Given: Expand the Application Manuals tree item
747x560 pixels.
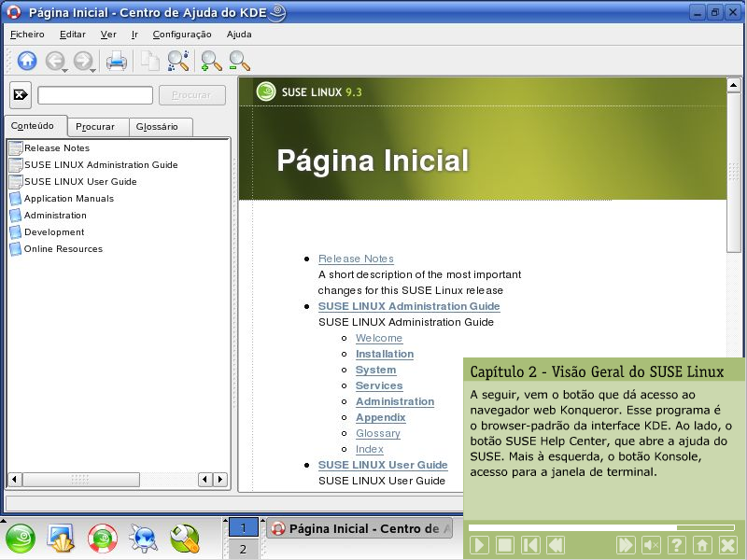Looking at the screenshot, I should [68, 198].
